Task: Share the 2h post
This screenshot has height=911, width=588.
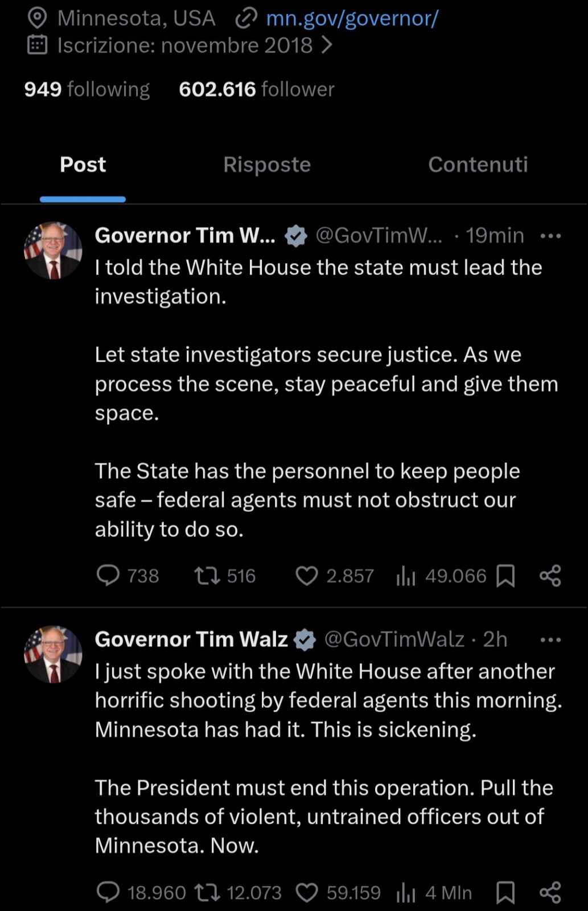Action: 550,892
